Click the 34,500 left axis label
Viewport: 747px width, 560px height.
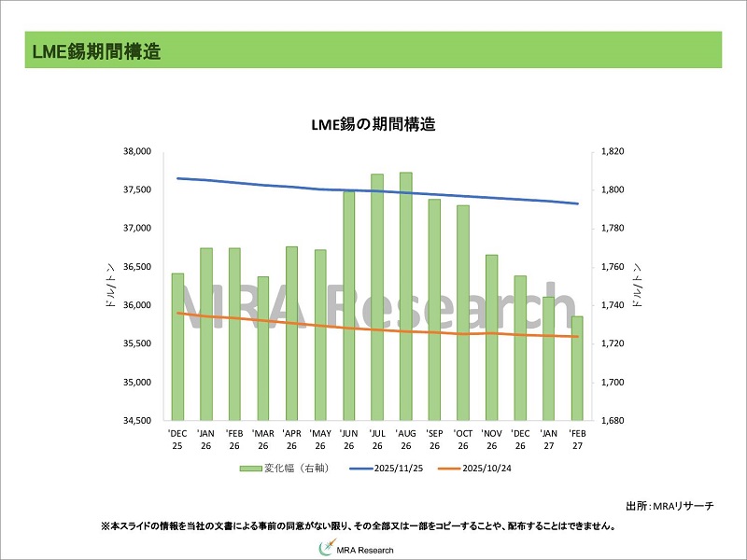(x=136, y=421)
